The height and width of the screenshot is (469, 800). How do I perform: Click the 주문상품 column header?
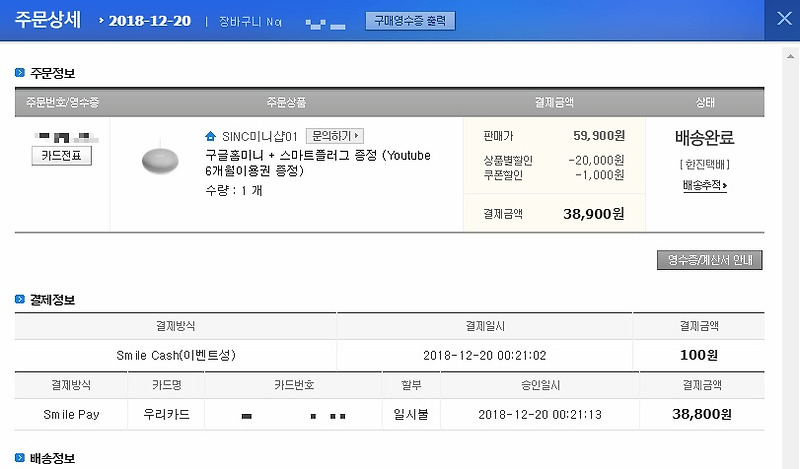tap(286, 103)
